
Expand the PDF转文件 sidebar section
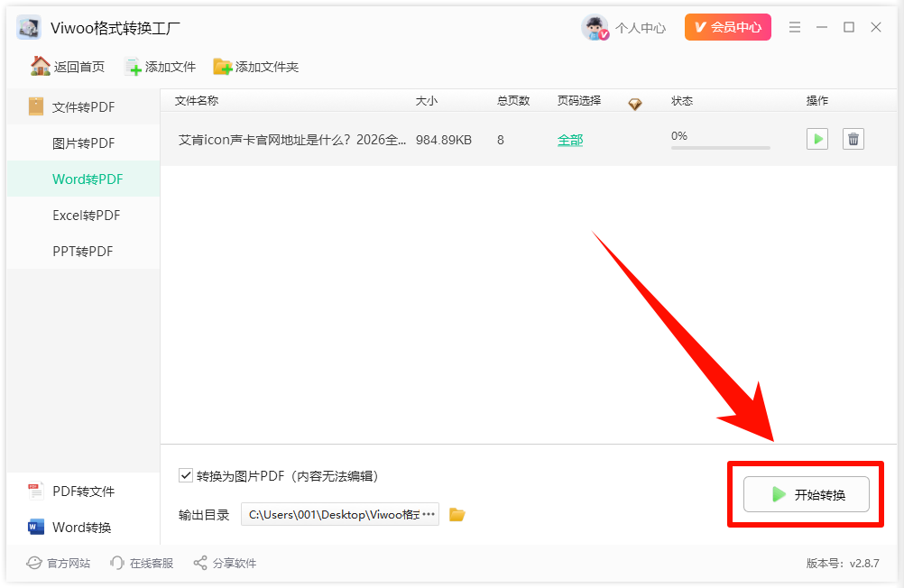(x=83, y=492)
